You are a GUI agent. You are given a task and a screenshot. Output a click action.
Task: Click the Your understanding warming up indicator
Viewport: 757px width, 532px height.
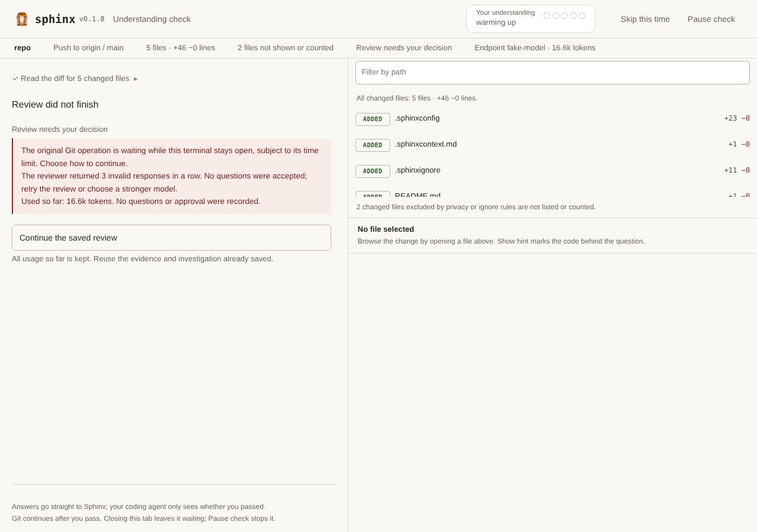530,19
